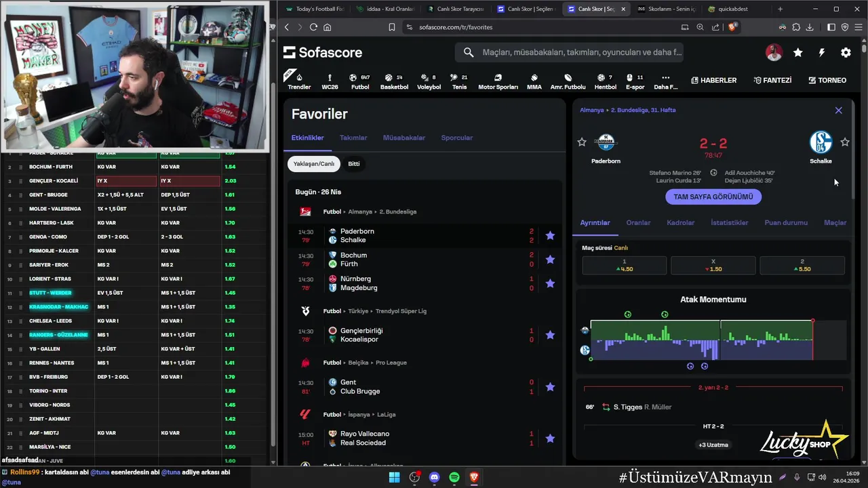Open the MMA sport section
868x488 pixels.
point(534,81)
